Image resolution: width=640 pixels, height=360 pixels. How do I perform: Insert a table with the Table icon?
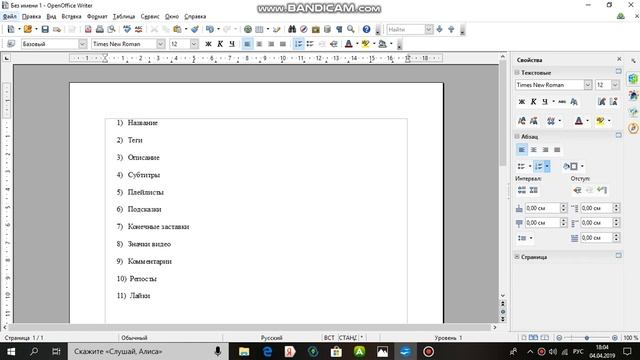click(259, 29)
